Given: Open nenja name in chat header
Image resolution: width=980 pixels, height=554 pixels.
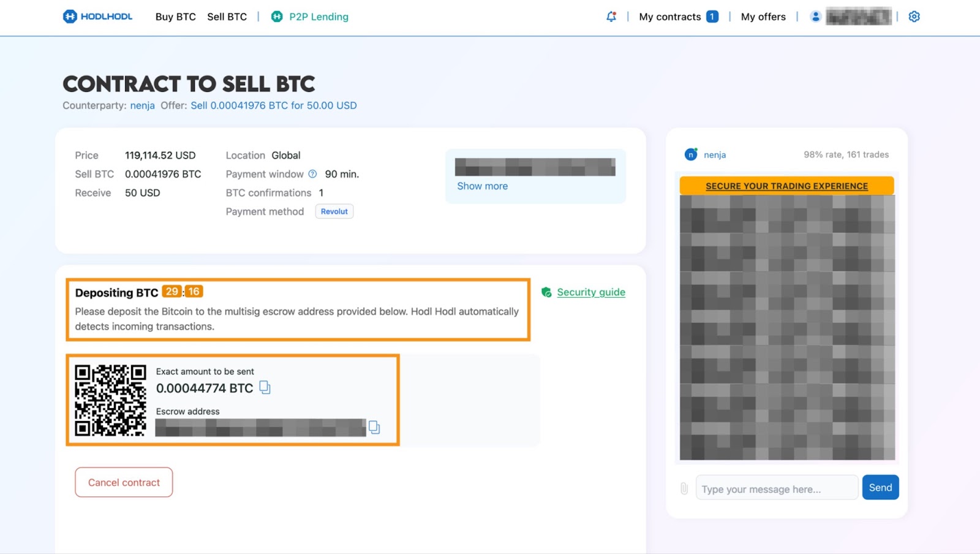Looking at the screenshot, I should (x=715, y=155).
